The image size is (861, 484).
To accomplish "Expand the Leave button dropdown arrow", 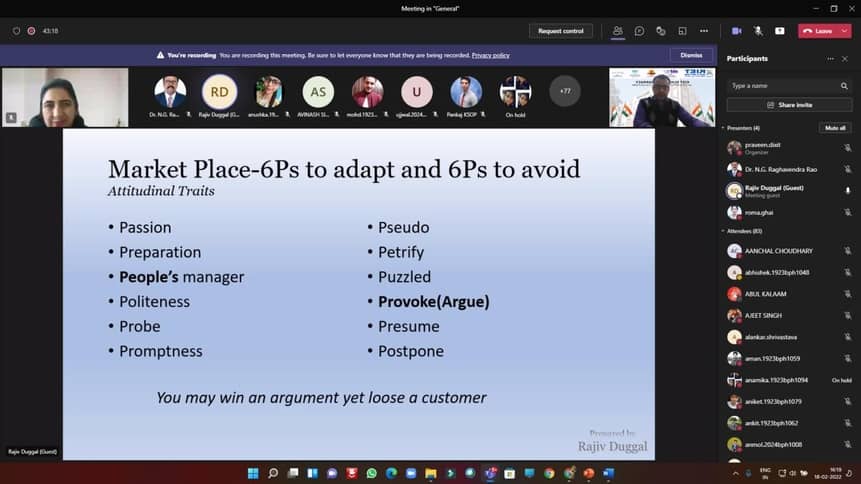I will tap(846, 31).
